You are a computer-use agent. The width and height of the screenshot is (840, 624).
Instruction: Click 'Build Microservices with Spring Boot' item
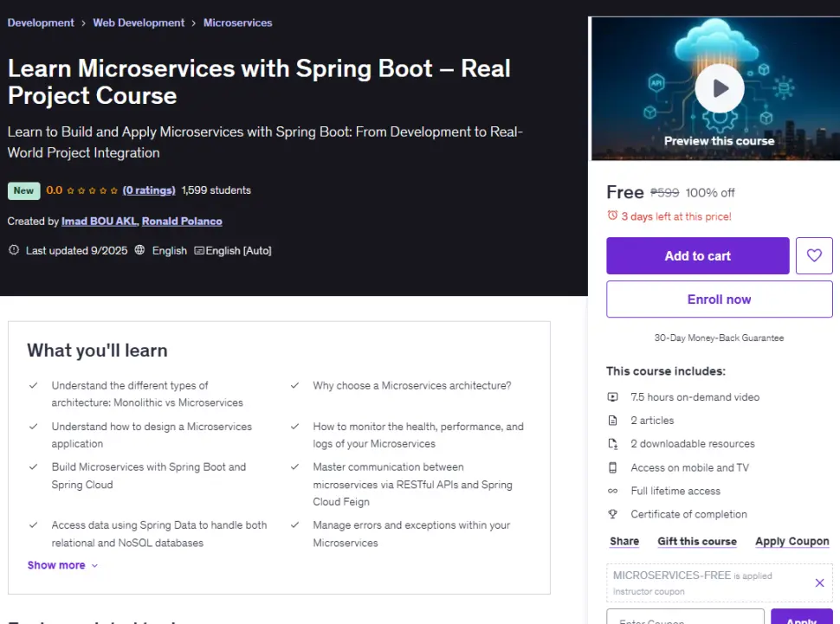[148, 476]
